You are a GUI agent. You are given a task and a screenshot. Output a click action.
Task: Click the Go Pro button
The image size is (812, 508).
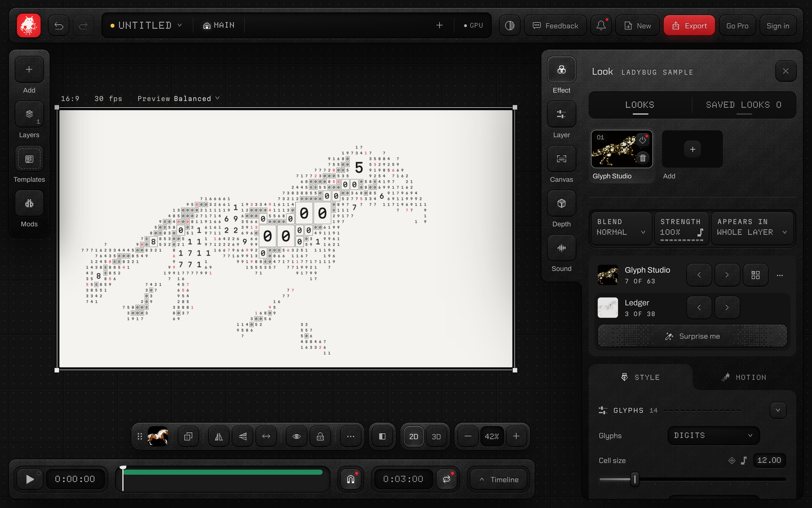pyautogui.click(x=737, y=26)
